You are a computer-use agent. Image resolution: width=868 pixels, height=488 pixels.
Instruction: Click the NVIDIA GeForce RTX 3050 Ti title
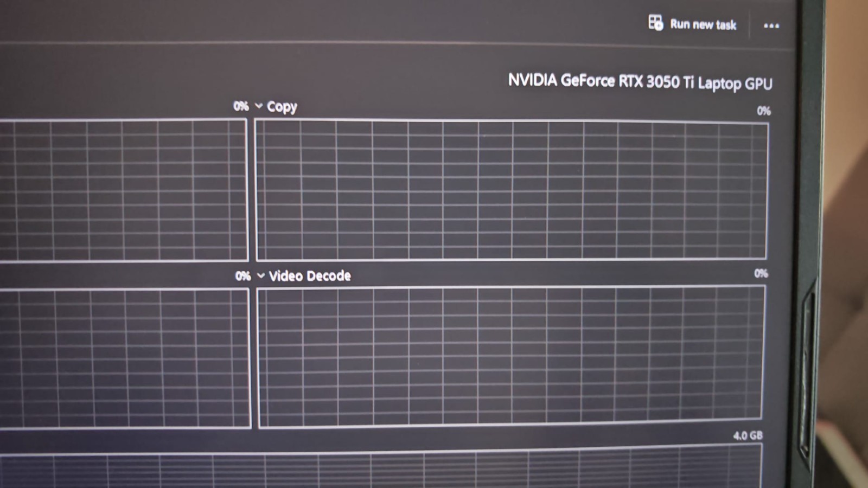[x=640, y=82]
